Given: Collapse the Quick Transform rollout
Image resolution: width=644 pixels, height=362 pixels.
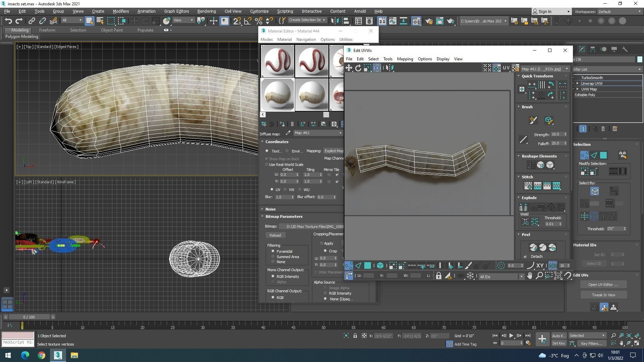Looking at the screenshot, I should (519, 76).
